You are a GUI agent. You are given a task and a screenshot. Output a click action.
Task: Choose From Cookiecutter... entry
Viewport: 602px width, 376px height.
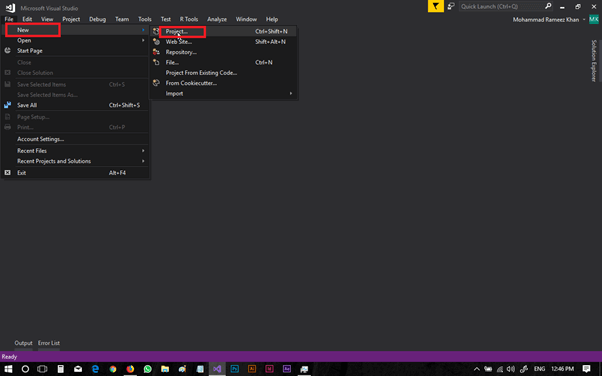(223, 83)
